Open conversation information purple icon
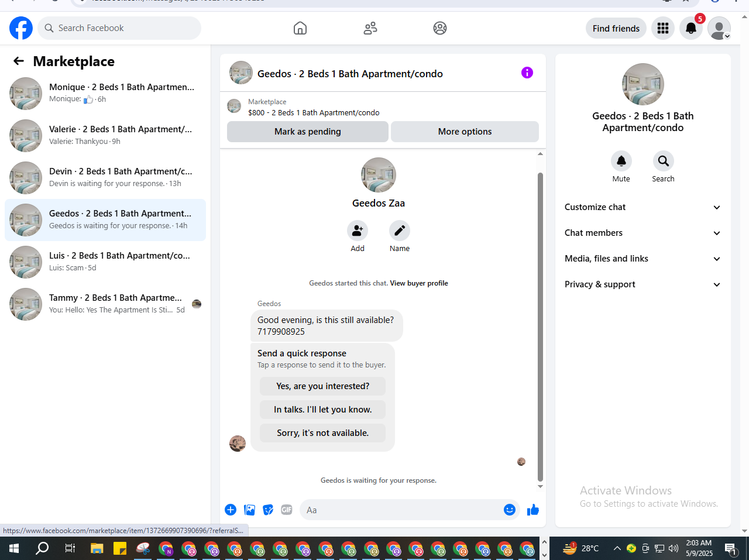749x560 pixels. click(x=527, y=73)
